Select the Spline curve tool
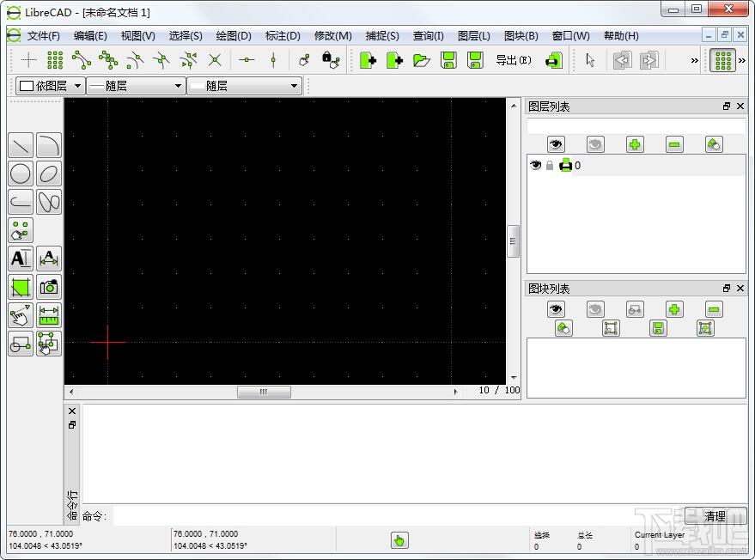 [49, 201]
